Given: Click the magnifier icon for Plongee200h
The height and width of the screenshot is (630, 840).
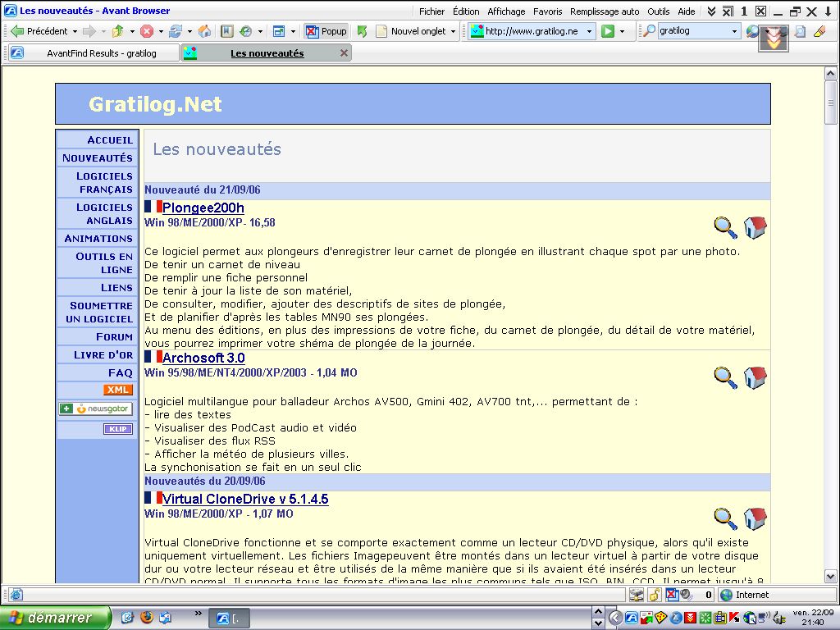Looking at the screenshot, I should (x=726, y=228).
